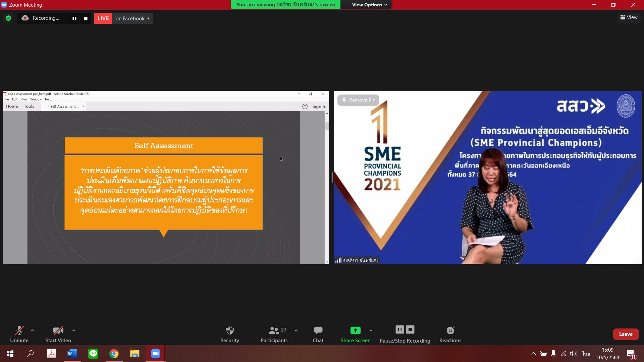Pause the recording in the top bar
The height and width of the screenshot is (362, 644).
pyautogui.click(x=74, y=18)
